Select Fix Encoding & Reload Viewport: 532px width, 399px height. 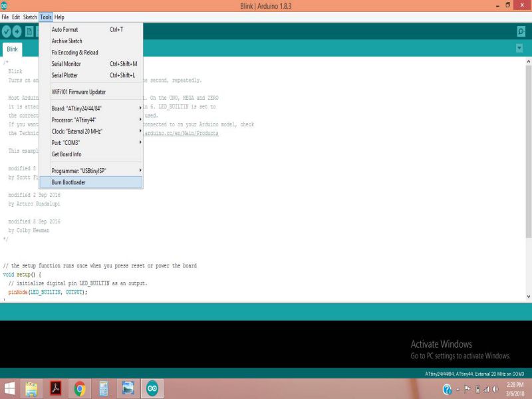(91, 53)
